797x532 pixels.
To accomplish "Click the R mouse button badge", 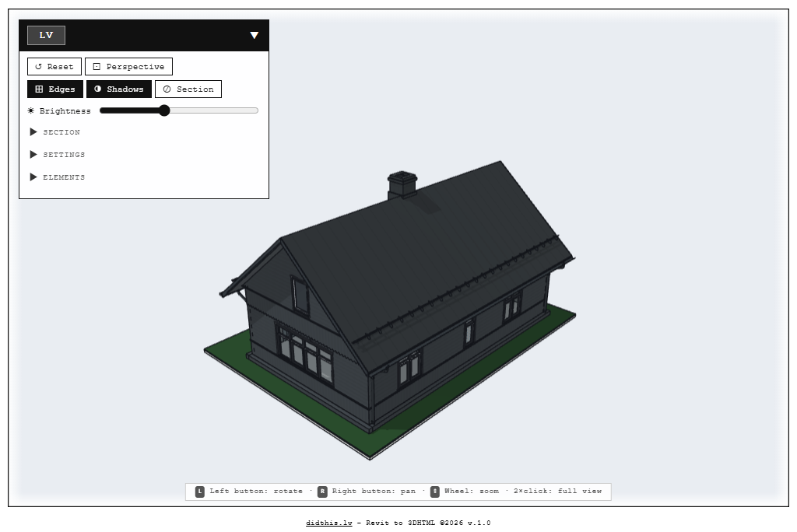I will click(x=322, y=492).
